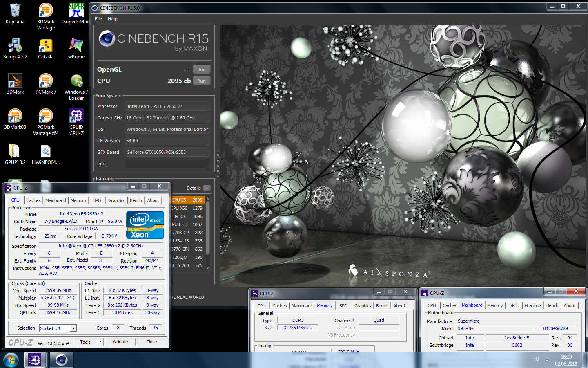The image size is (588, 368).
Task: Click the CPU-Z Mainboard window title icon
Action: point(425,293)
